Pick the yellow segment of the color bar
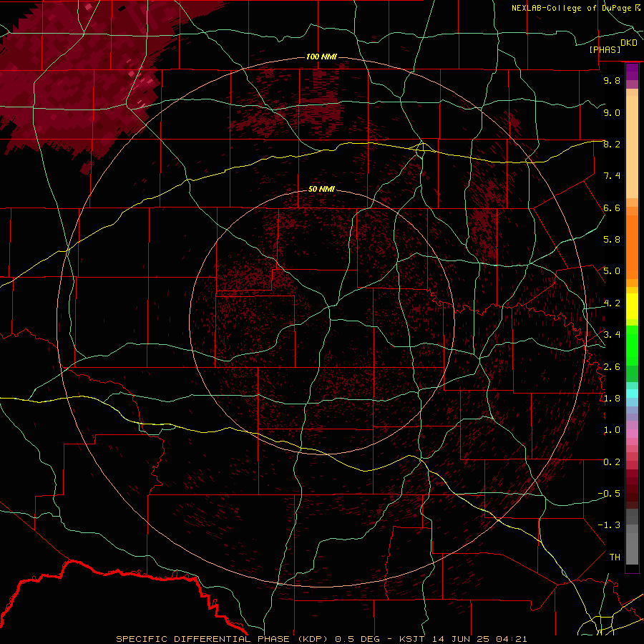Image resolution: width=644 pixels, height=644 pixels. tap(632, 306)
